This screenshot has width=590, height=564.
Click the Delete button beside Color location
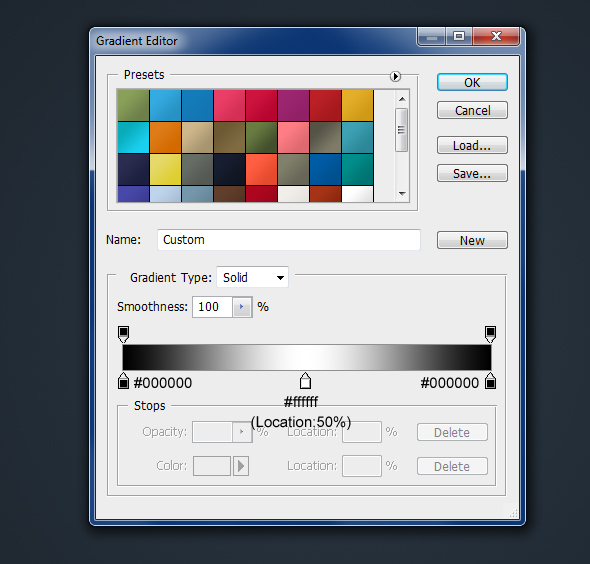tap(452, 466)
